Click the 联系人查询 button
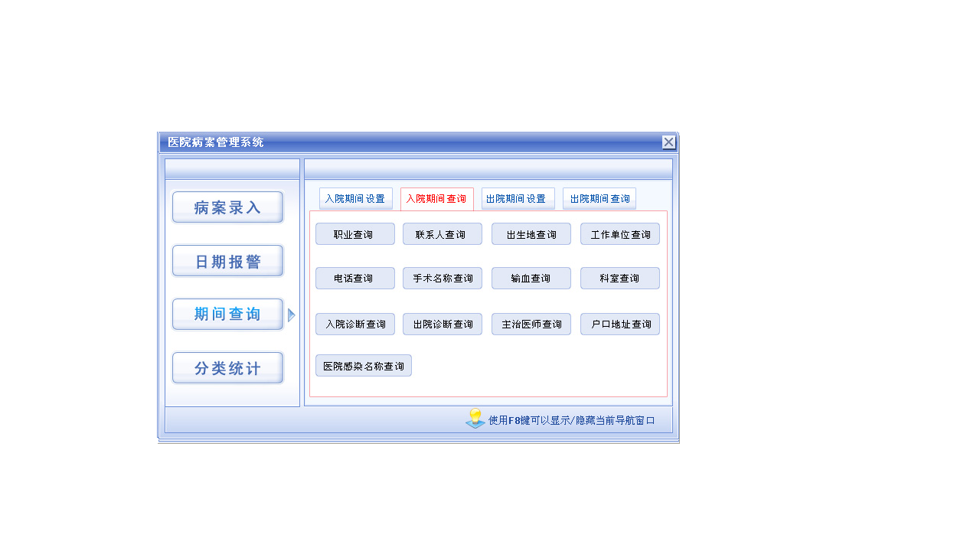 tap(442, 233)
